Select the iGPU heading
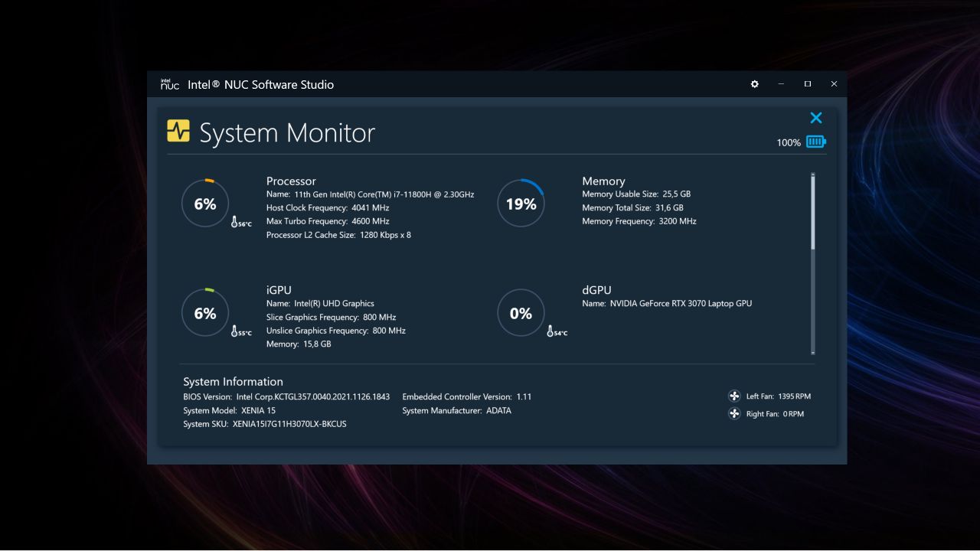 click(279, 290)
